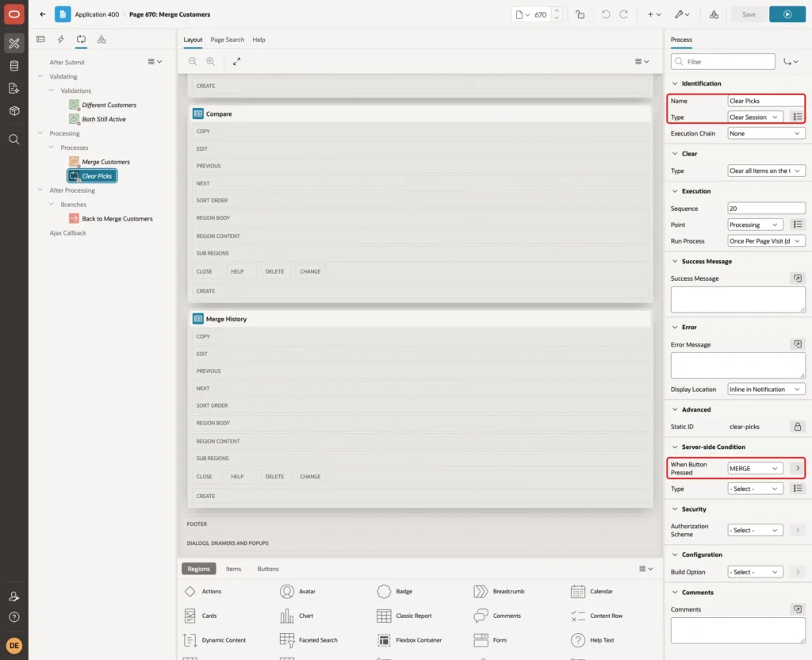
Task: Open the Utilities wrench dropdown
Action: (x=682, y=14)
